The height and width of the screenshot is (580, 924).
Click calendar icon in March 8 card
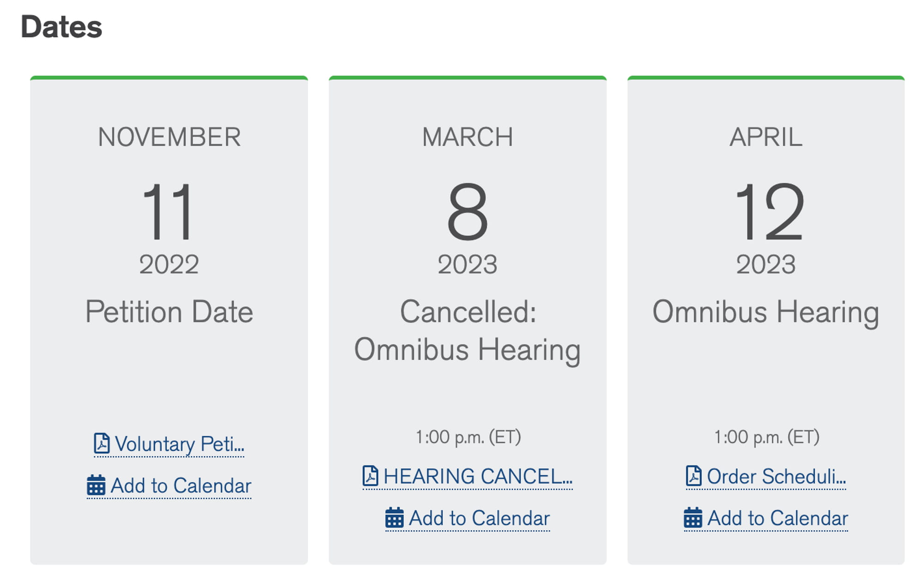pyautogui.click(x=395, y=518)
